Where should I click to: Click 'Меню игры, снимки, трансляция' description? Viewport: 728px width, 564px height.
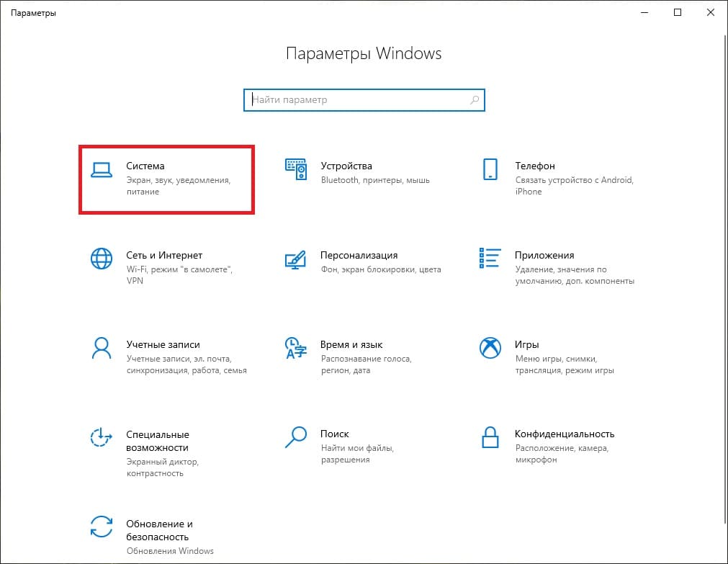tap(565, 364)
